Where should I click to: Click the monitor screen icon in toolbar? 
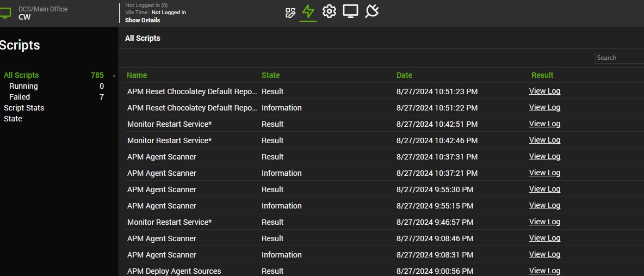coord(350,11)
